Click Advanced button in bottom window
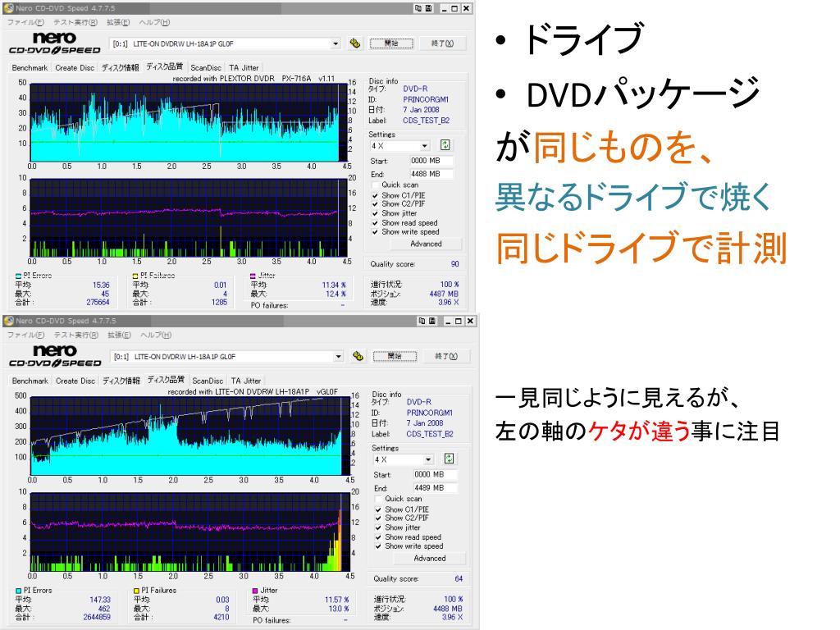The image size is (840, 630). [x=430, y=558]
